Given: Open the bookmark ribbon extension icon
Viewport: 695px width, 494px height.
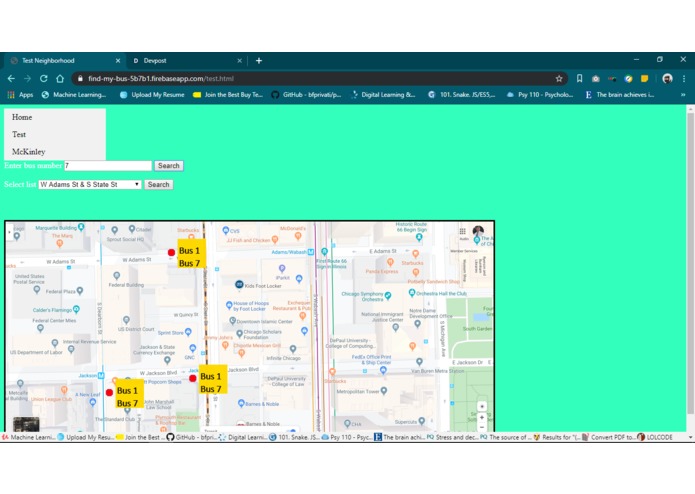Looking at the screenshot, I should [x=579, y=78].
